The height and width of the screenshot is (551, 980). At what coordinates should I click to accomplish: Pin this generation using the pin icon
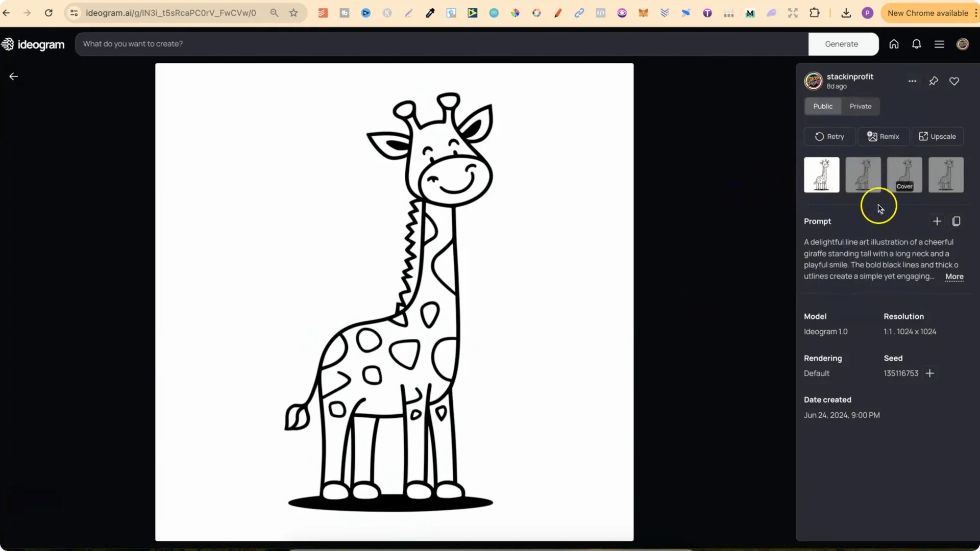click(934, 81)
